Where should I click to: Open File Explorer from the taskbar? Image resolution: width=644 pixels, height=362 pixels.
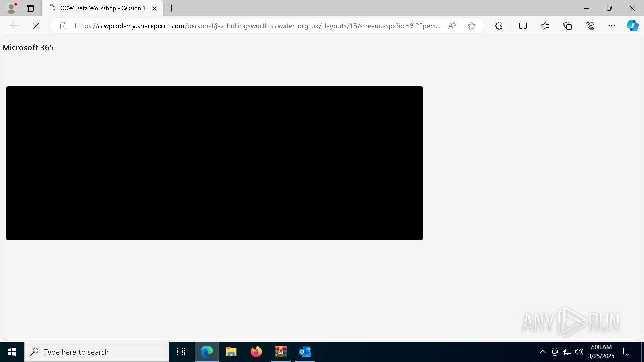click(x=231, y=352)
